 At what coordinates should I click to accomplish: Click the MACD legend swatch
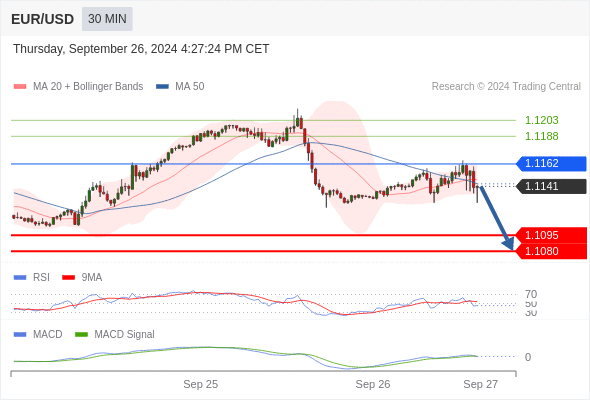(x=20, y=335)
